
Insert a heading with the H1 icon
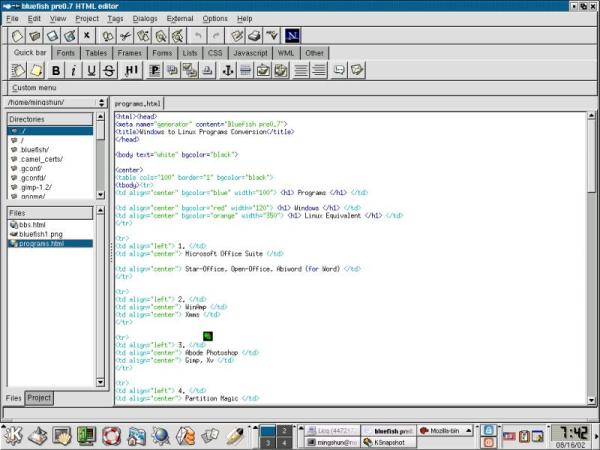point(131,70)
